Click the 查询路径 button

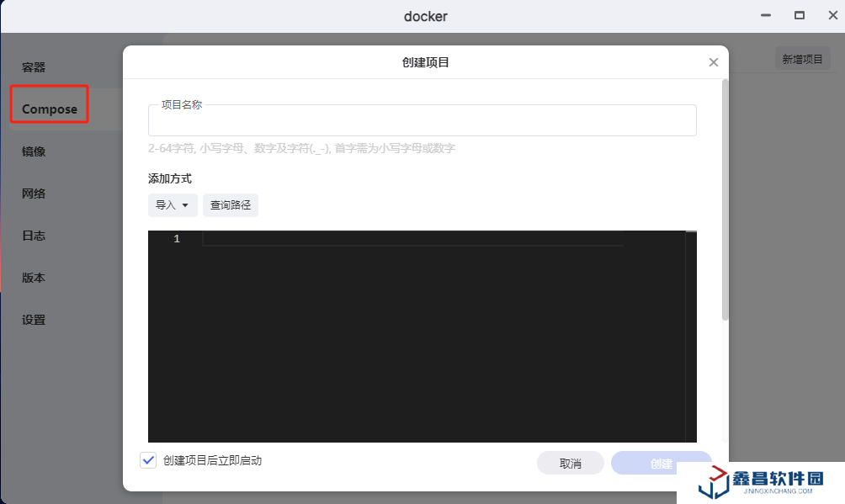click(x=231, y=205)
